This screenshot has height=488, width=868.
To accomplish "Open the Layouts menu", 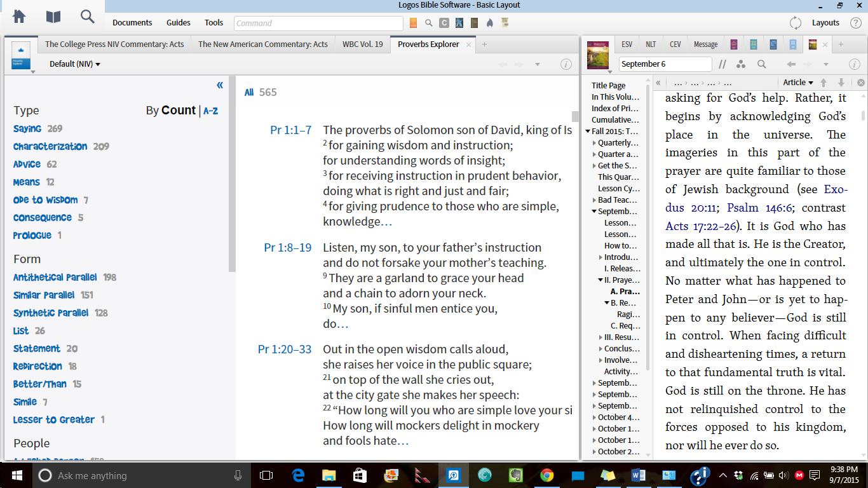I will 825,23.
